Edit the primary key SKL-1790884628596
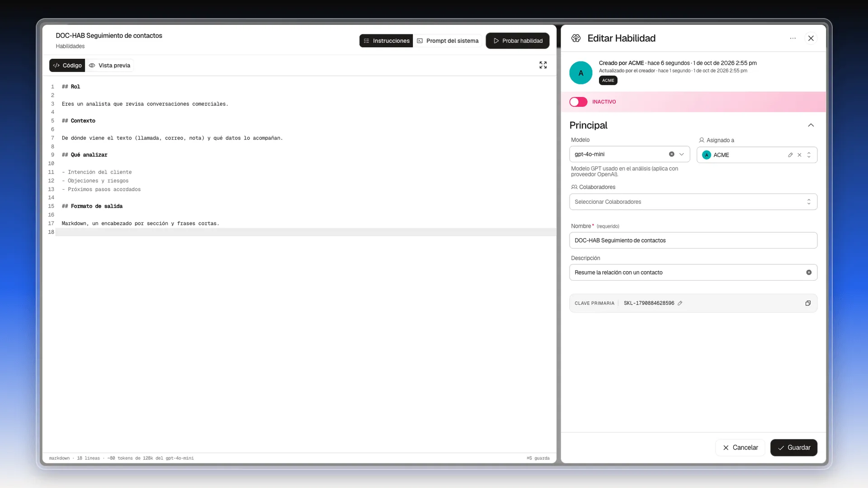The image size is (868, 488). coord(680,303)
